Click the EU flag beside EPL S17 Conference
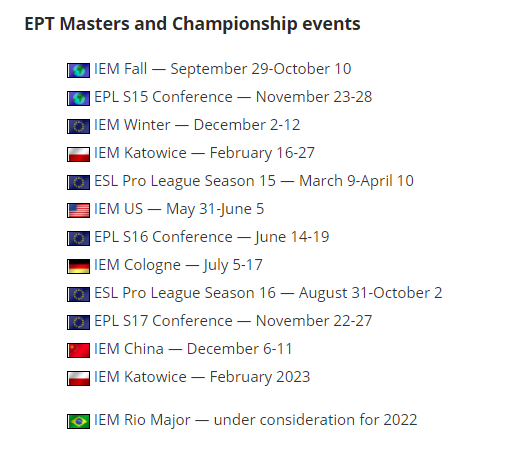This screenshot has height=452, width=508. [78, 322]
